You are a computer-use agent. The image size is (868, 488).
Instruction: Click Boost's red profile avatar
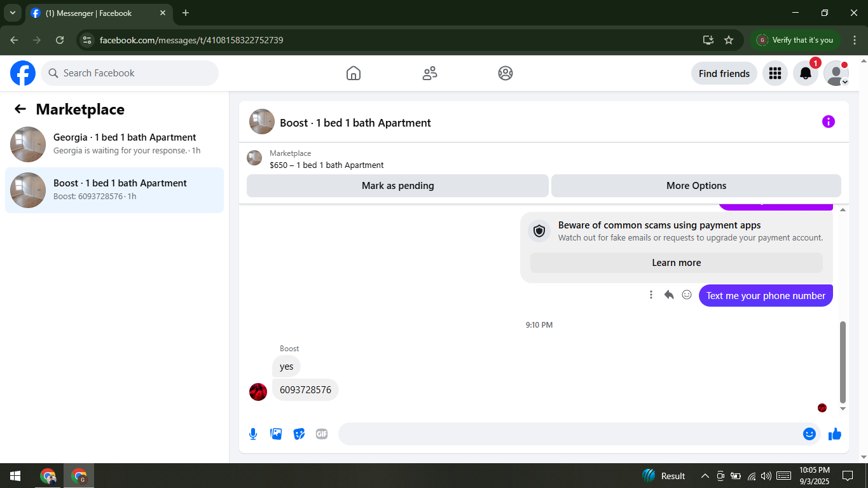[x=258, y=392]
